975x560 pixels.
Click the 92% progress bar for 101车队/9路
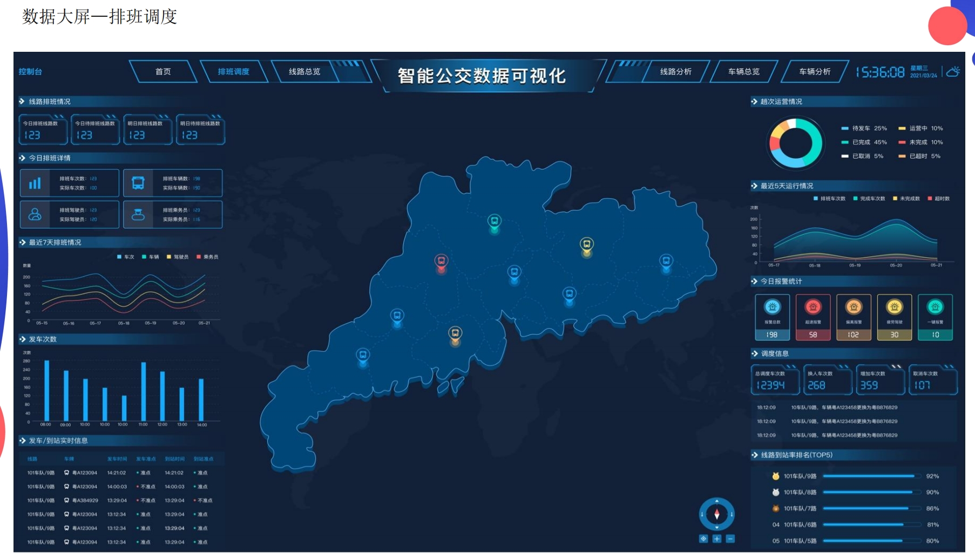pos(872,476)
